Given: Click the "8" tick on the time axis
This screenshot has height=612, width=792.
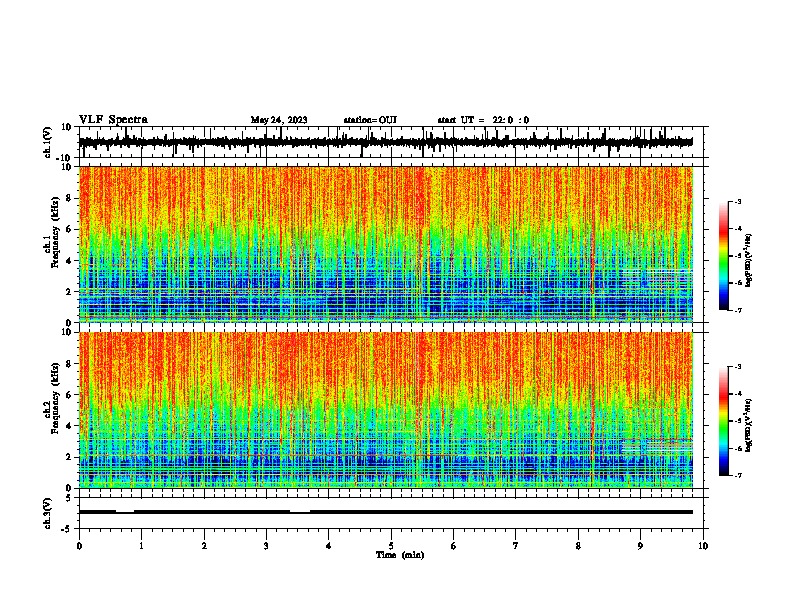Looking at the screenshot, I should tap(578, 546).
